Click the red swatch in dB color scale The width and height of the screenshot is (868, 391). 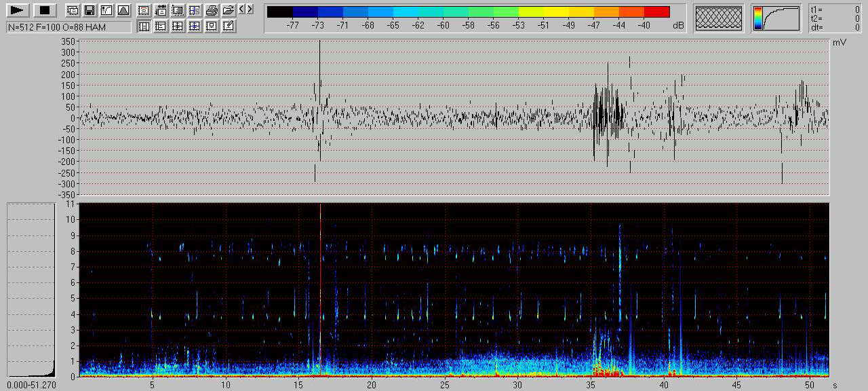[x=656, y=12]
